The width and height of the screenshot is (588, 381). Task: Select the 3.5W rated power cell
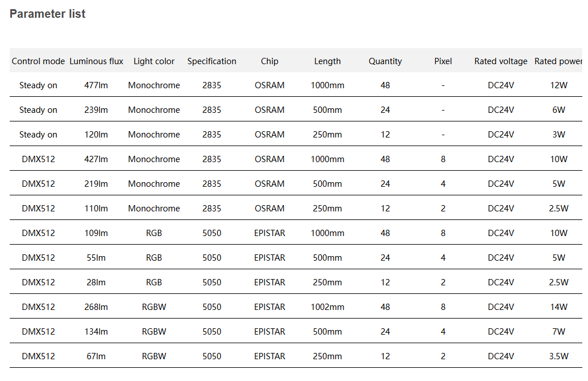(558, 356)
